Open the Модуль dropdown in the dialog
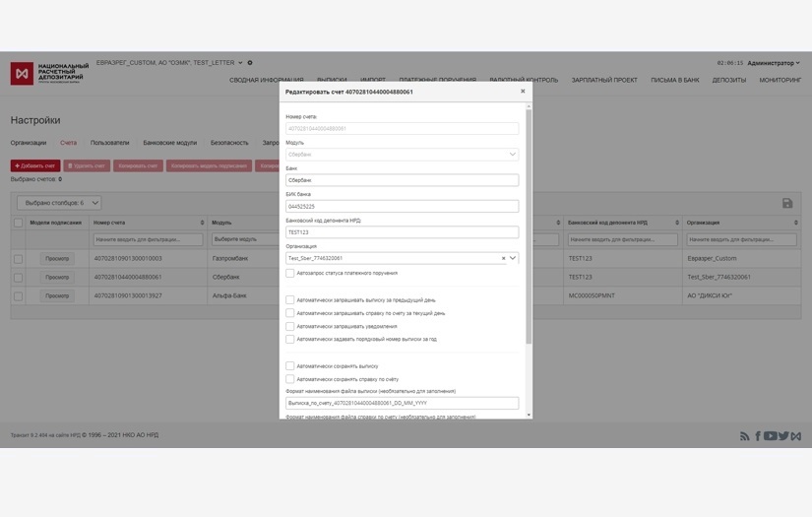812x517 pixels. click(402, 155)
